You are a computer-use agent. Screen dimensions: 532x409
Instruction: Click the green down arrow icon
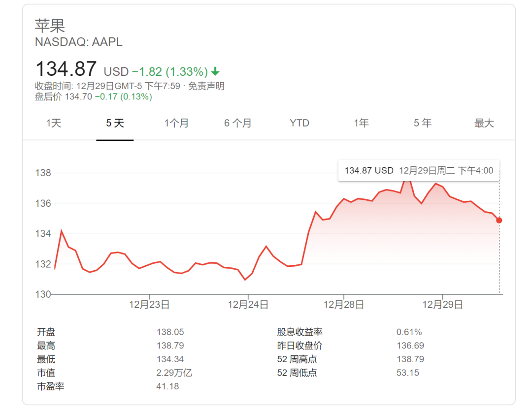click(x=215, y=71)
